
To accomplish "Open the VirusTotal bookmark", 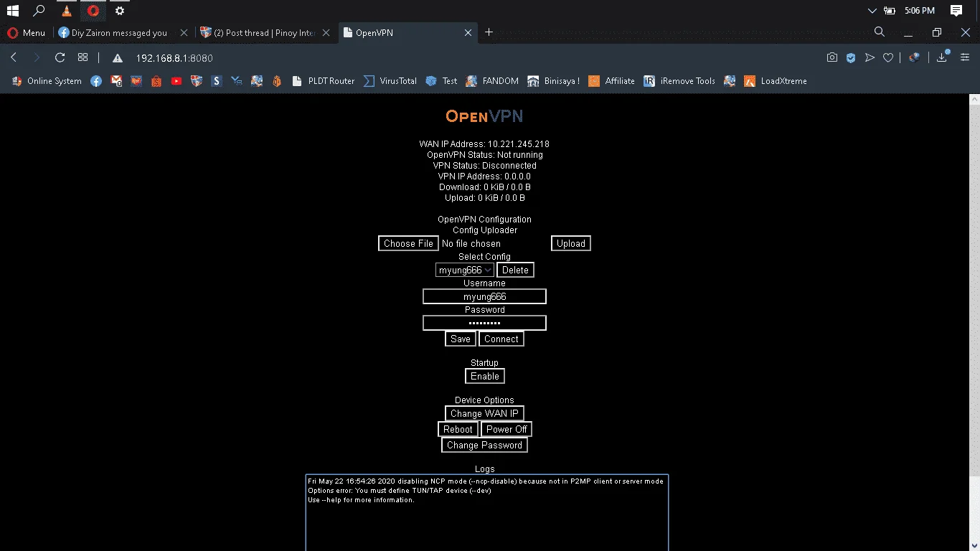I will (390, 81).
